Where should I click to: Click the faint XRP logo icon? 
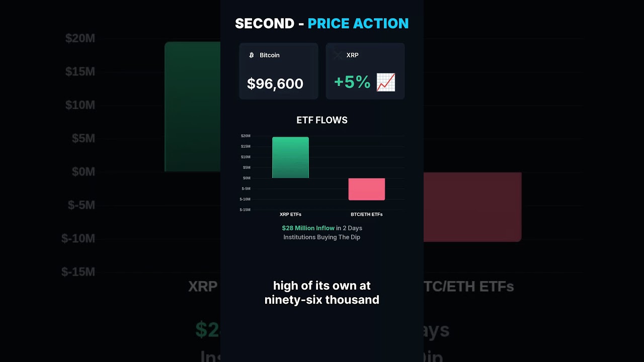pos(338,55)
